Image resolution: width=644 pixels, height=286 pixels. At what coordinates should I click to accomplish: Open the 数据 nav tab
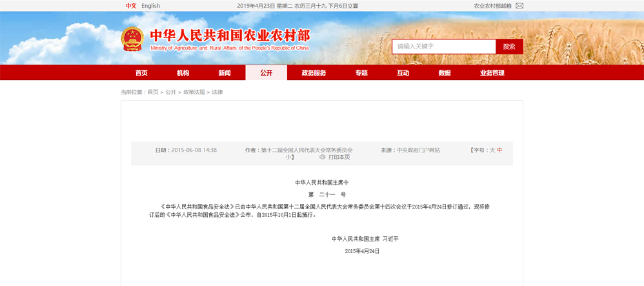445,73
